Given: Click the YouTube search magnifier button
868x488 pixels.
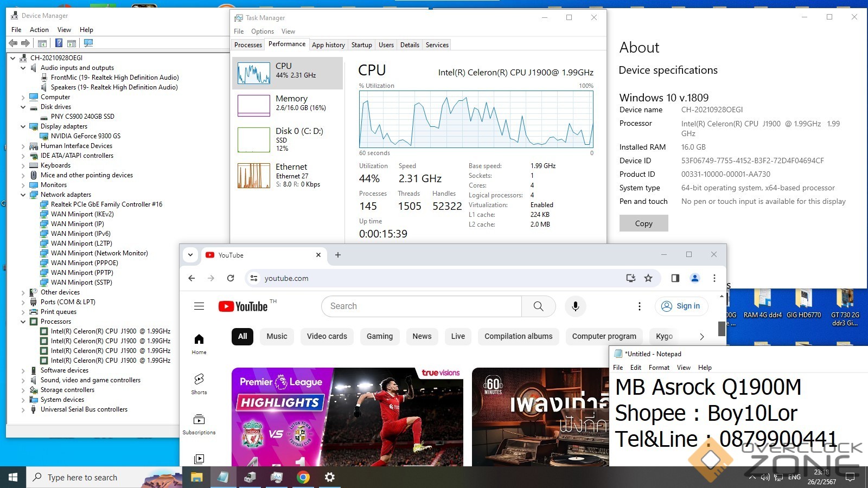Looking at the screenshot, I should point(538,306).
